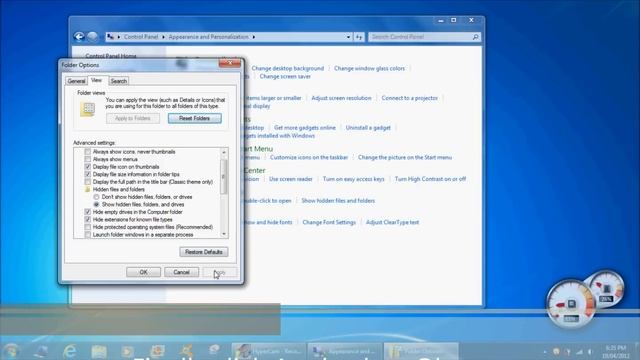Click Show hidden files and folders link
Image resolution: width=640 pixels, height=360 pixels.
(x=338, y=200)
